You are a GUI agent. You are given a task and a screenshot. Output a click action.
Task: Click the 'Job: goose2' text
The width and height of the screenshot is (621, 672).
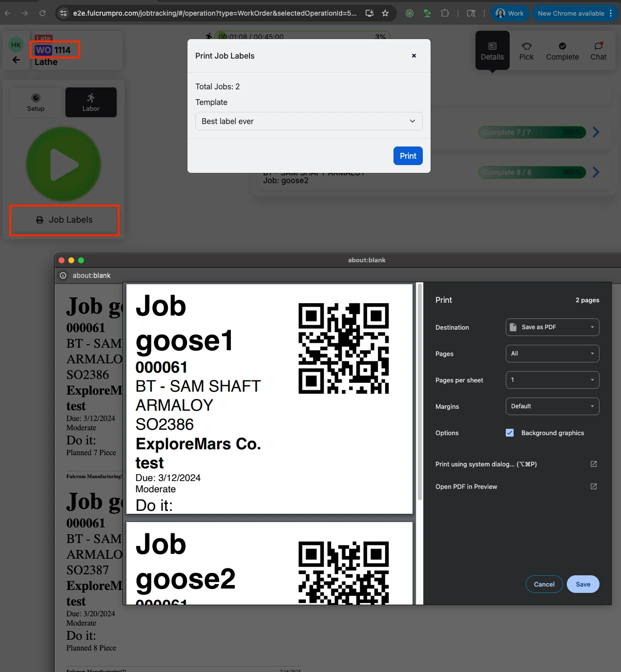pyautogui.click(x=286, y=180)
